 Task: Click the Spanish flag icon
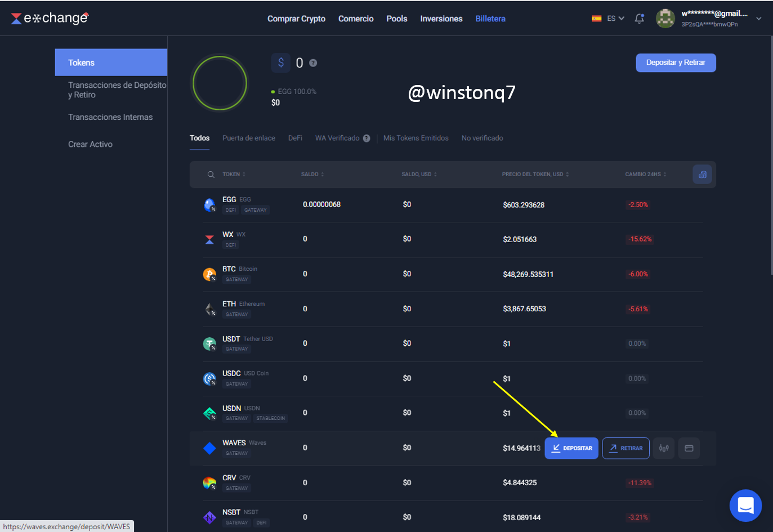point(596,19)
